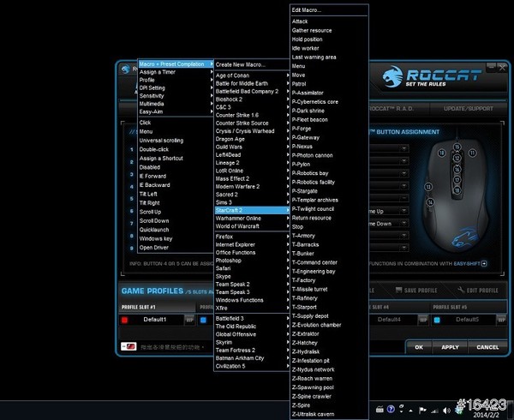Screen dimensions: 514x420
Task: Click the red color swatch of Default1
Action: tap(124, 320)
